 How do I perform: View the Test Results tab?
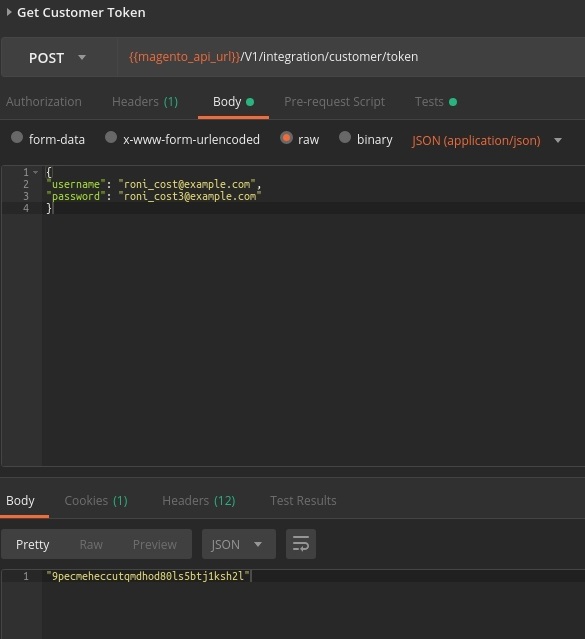[x=303, y=500]
